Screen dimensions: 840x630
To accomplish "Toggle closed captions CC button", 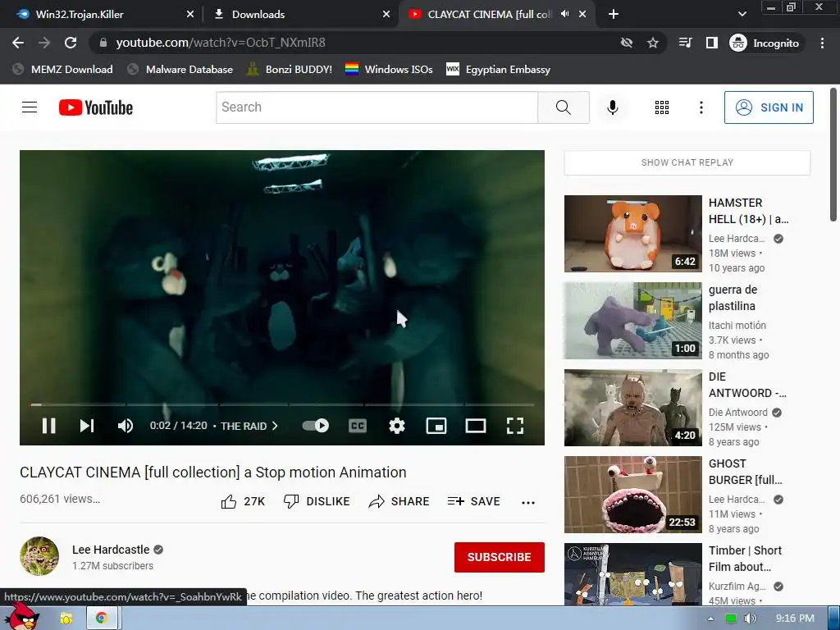I will tap(358, 426).
